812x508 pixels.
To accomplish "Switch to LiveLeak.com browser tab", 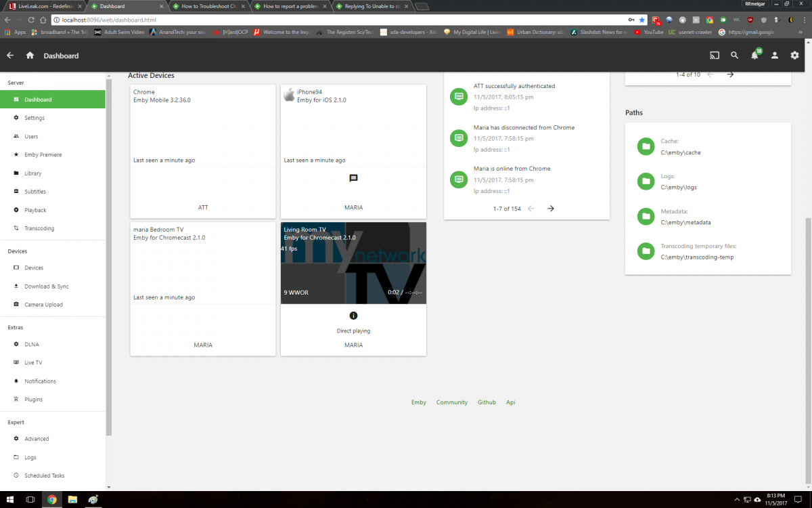I will point(44,6).
